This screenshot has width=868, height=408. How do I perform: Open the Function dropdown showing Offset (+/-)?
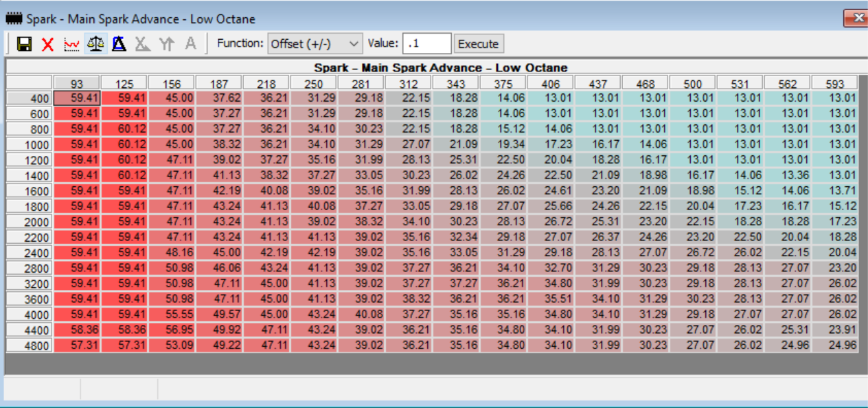pyautogui.click(x=315, y=44)
